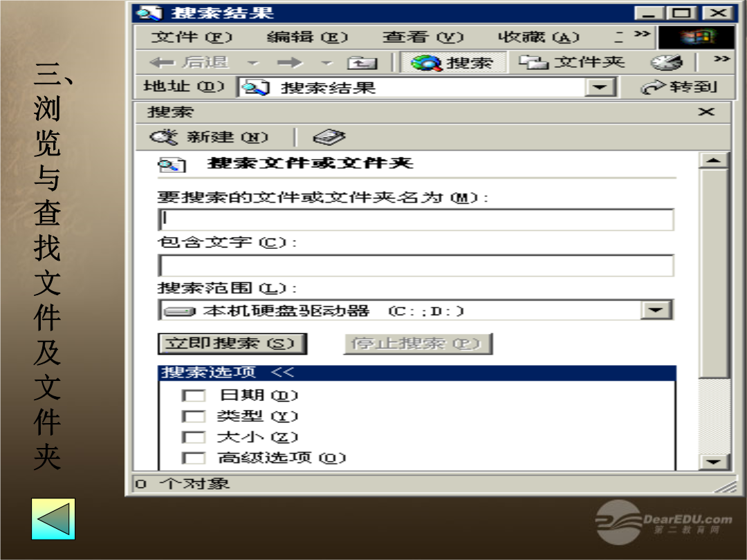Click the 搜索文件或文件夹 heading icon
Image resolution: width=747 pixels, height=560 pixels.
coord(172,165)
